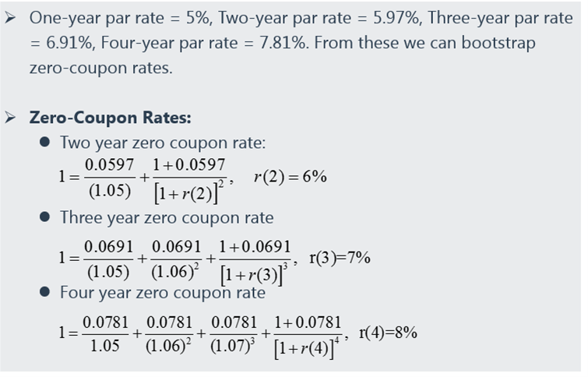The image size is (588, 377).
Task: Click the 0.0597 over (1.05) fraction
Action: (110, 178)
